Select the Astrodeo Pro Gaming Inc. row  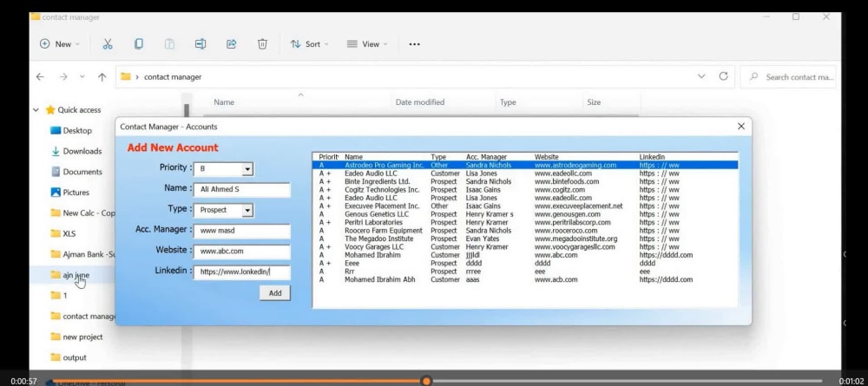coord(525,165)
